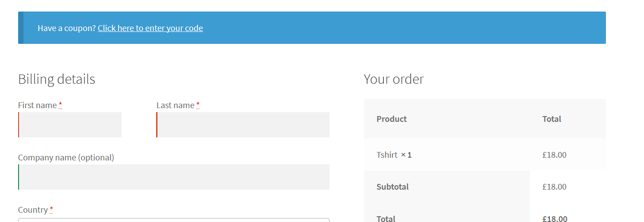Select the Company name (optional) label

pyautogui.click(x=66, y=157)
